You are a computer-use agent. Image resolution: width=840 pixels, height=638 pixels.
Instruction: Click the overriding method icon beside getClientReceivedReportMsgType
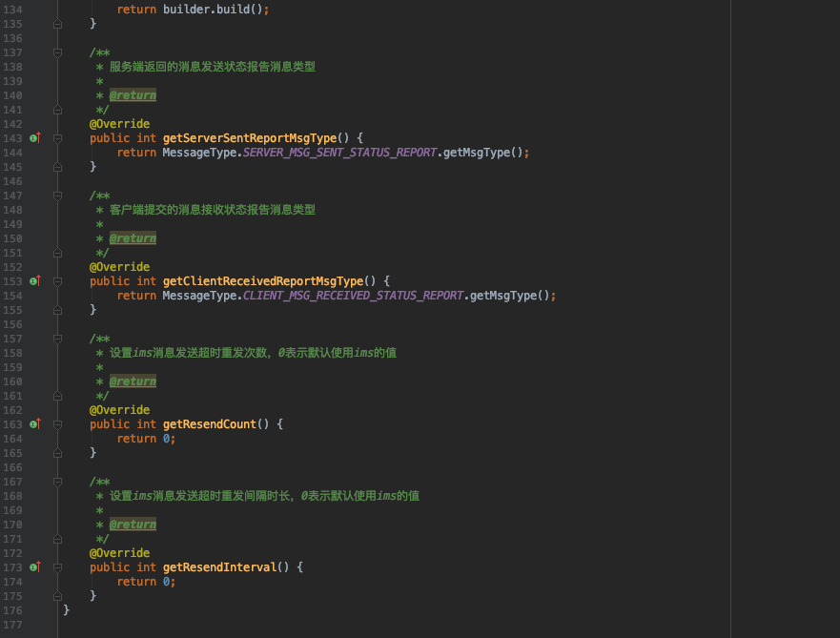pyautogui.click(x=34, y=280)
